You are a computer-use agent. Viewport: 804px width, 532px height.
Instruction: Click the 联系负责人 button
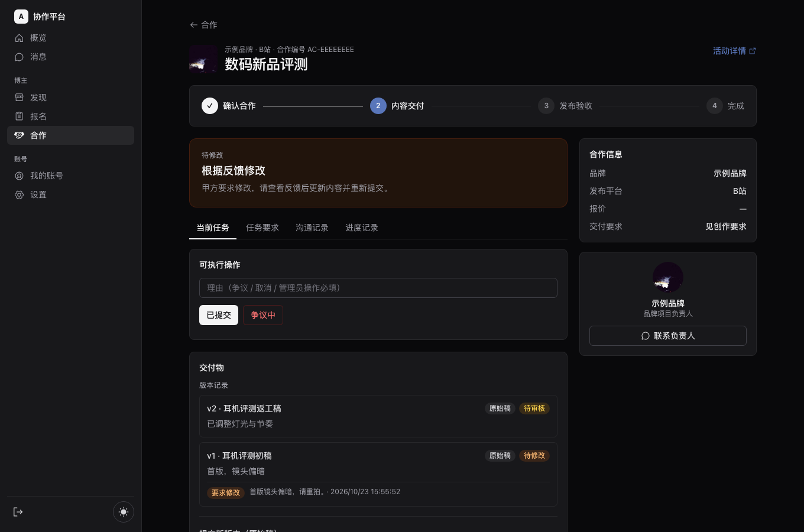668,336
